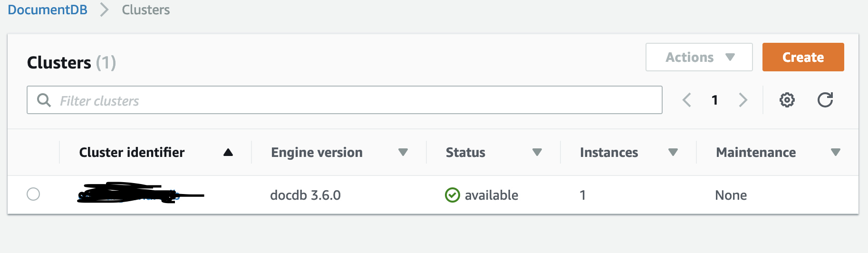Viewport: 868px width, 253px height.
Task: Refresh the clusters list
Action: pyautogui.click(x=825, y=100)
